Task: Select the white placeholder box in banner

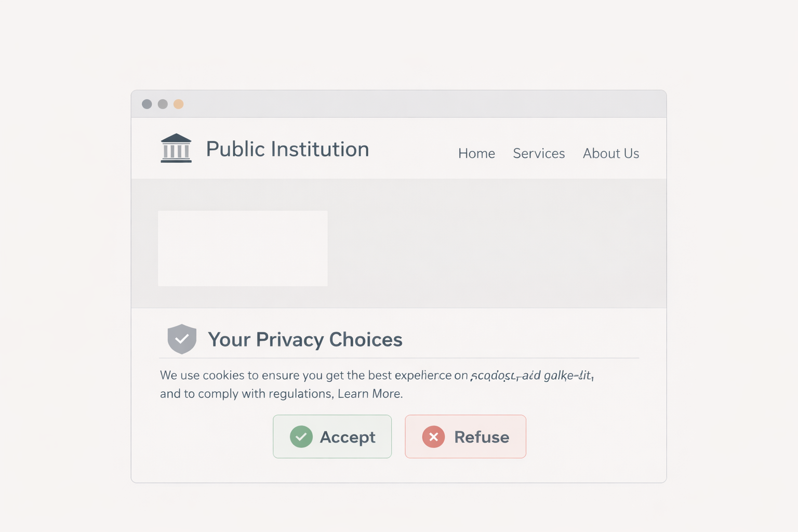Action: pyautogui.click(x=243, y=248)
